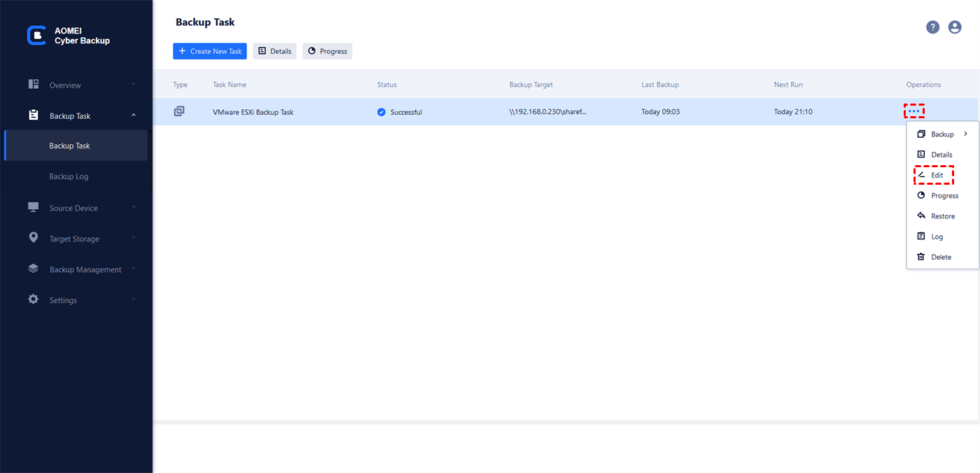Click the Last Backup column header

click(x=660, y=85)
